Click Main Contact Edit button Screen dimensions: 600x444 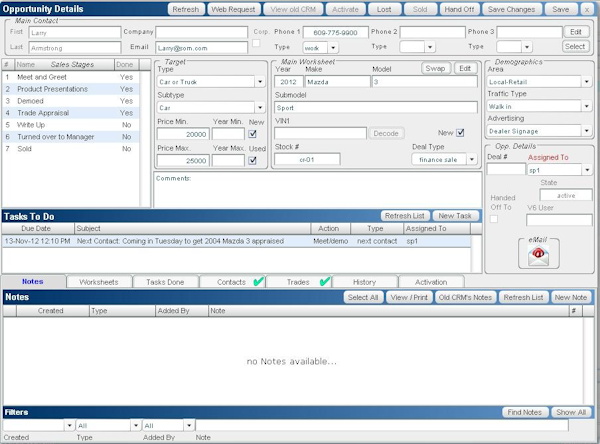(576, 32)
